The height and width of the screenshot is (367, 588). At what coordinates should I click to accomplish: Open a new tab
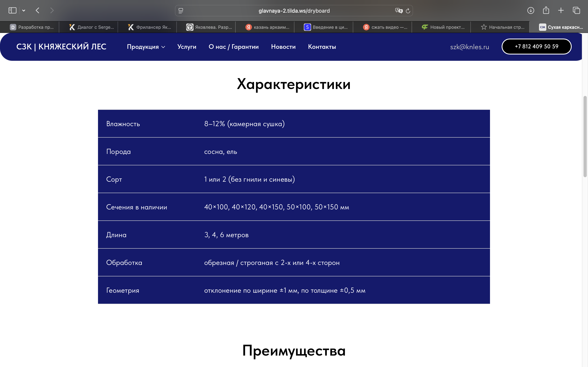561,10
